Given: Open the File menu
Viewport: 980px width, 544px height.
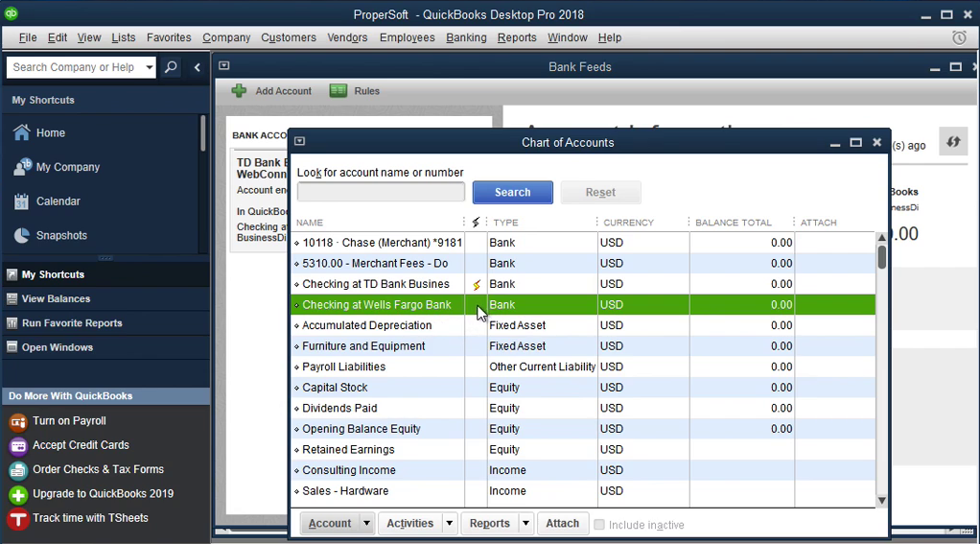Looking at the screenshot, I should (28, 37).
